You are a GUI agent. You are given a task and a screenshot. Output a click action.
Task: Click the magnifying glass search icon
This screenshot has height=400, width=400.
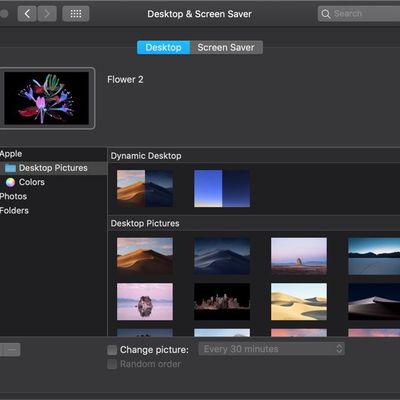[x=325, y=14]
